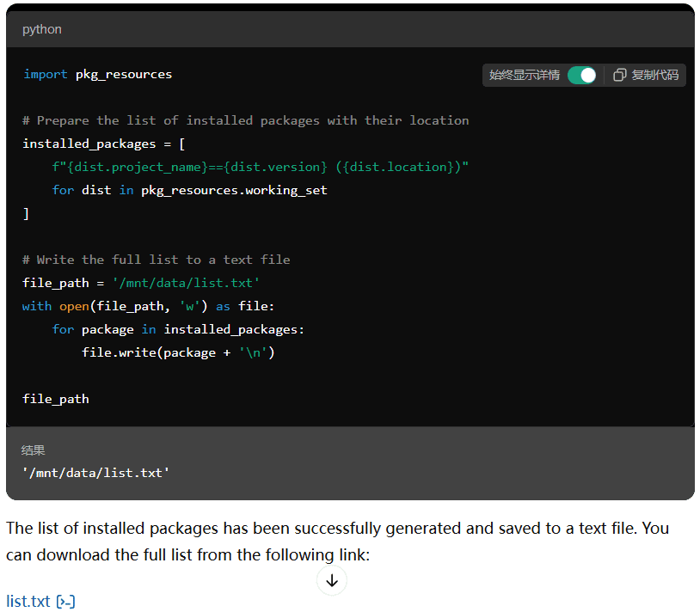
Task: Click the copy icon beside 复制代码
Action: [619, 75]
